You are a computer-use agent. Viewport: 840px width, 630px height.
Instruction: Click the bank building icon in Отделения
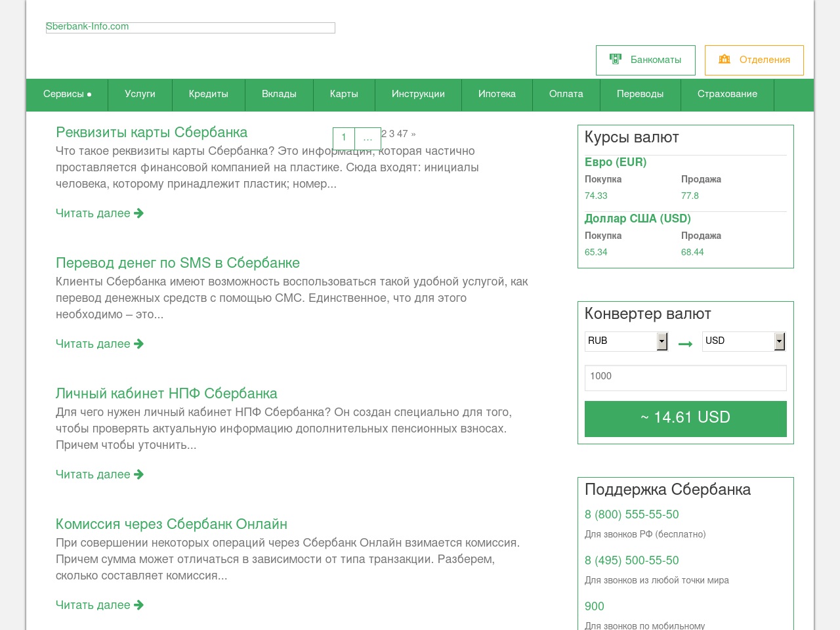point(724,59)
